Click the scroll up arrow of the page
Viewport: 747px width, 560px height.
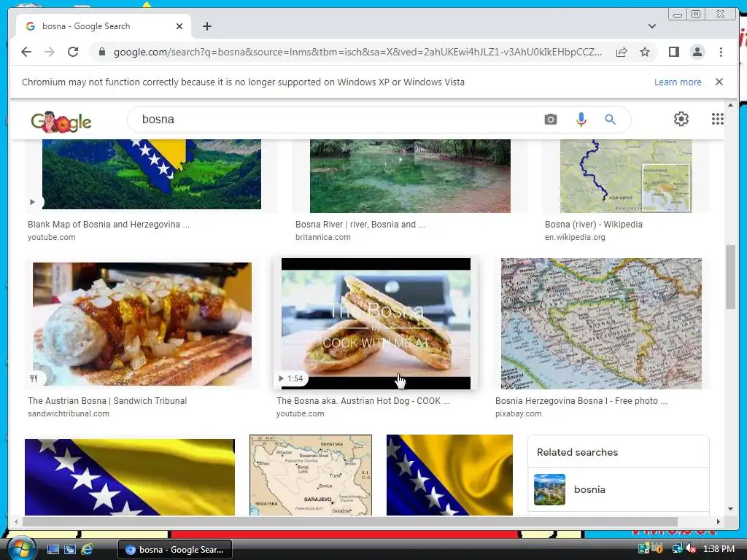(730, 105)
